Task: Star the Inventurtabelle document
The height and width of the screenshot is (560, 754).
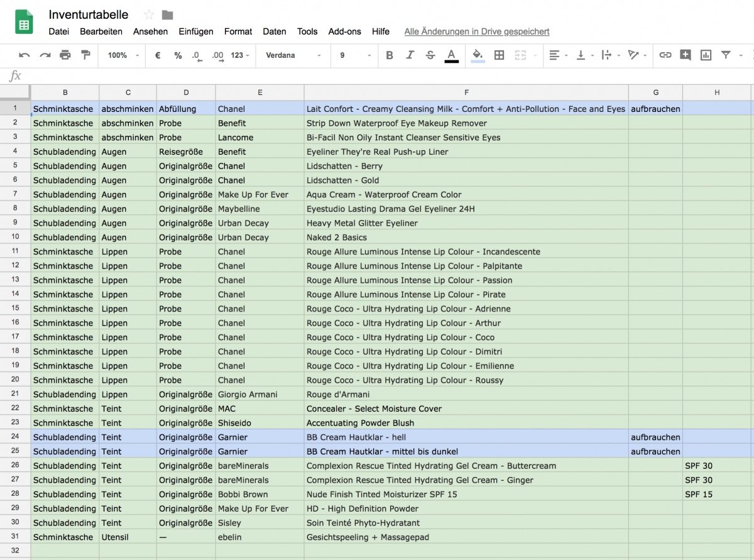Action: coord(149,15)
